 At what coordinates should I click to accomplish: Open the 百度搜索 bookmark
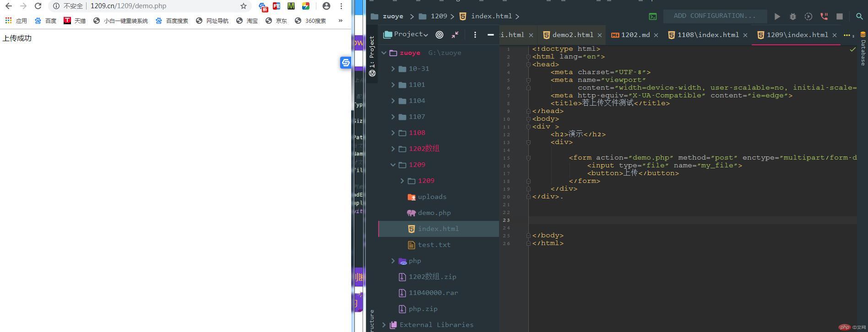click(x=172, y=21)
